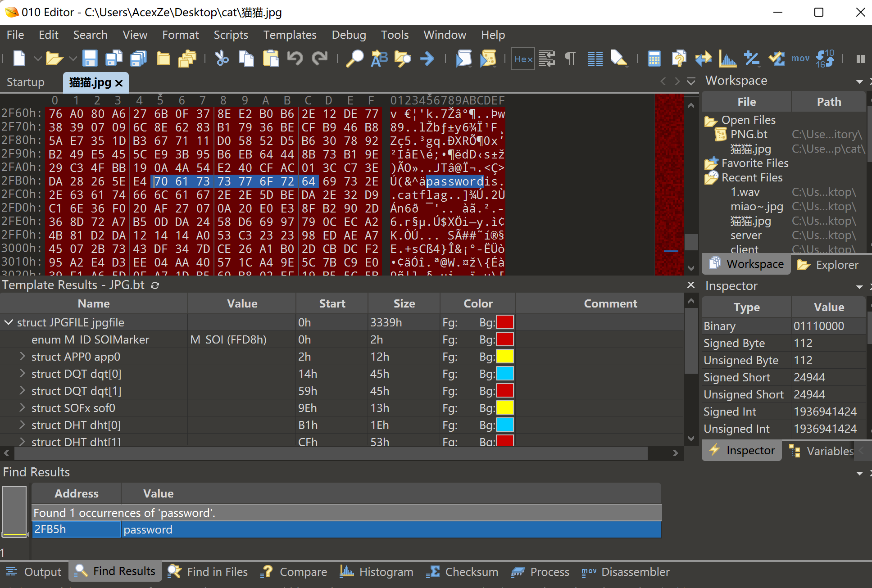Collapse struct JPGFILE jpgfile node
This screenshot has width=872, height=588.
(x=8, y=322)
